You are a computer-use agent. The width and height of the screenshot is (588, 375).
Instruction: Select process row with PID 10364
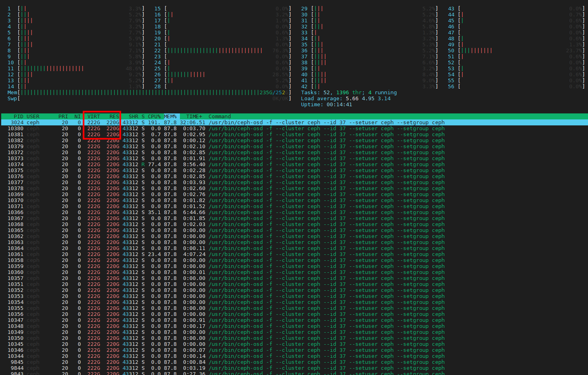[x=294, y=248]
